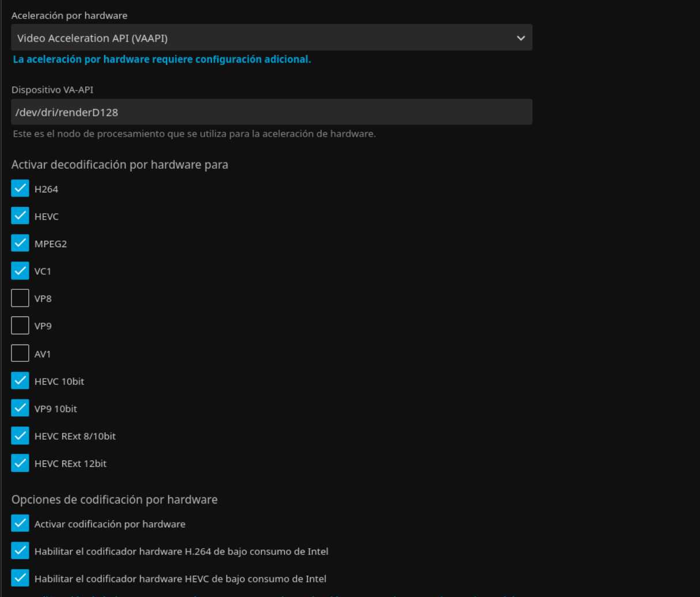Uncheck the VC1 decoding option
700x597 pixels.
tap(20, 271)
